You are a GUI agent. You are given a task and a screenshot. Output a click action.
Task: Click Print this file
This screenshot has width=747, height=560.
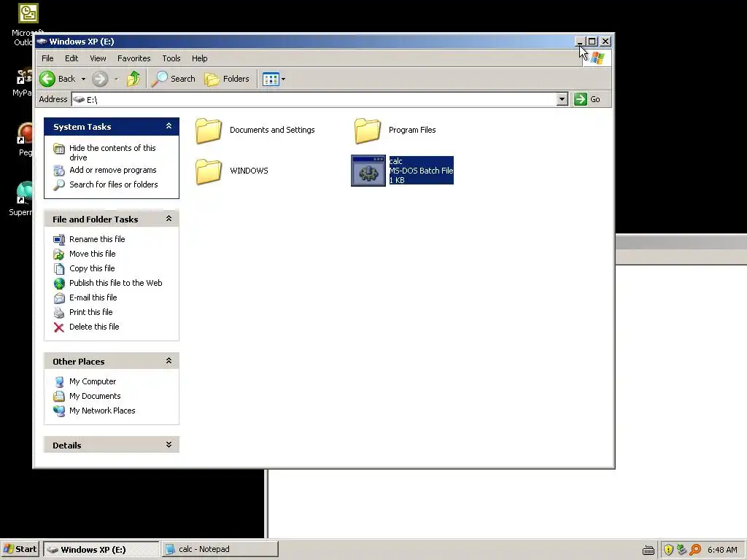pos(91,312)
